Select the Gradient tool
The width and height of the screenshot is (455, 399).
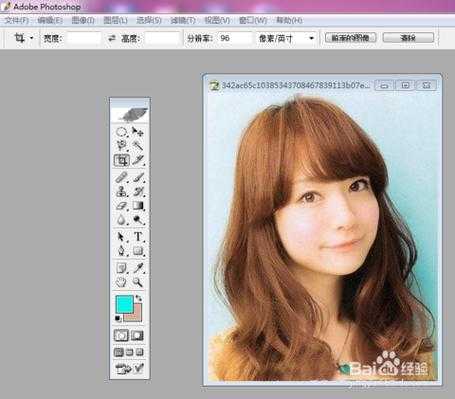pos(138,206)
